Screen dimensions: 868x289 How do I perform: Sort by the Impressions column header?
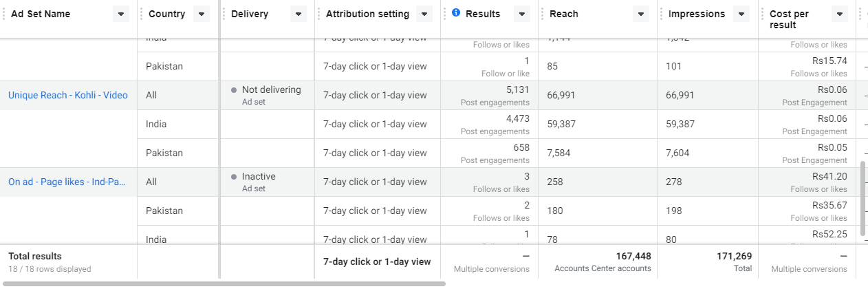pyautogui.click(x=697, y=14)
